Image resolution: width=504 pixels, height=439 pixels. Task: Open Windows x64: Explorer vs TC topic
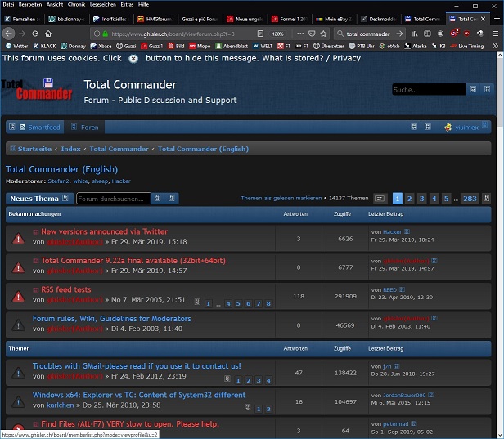coord(139,395)
